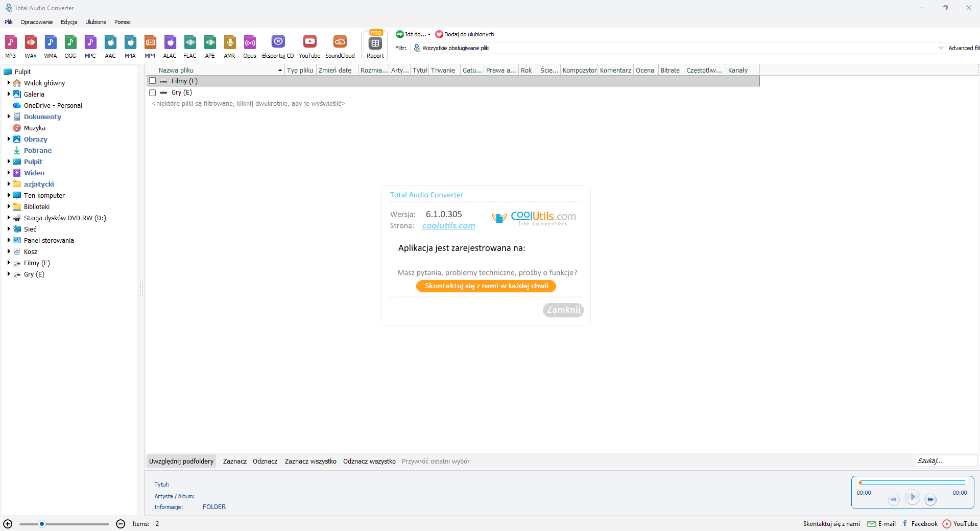Expand Ten komputer tree node

point(9,195)
